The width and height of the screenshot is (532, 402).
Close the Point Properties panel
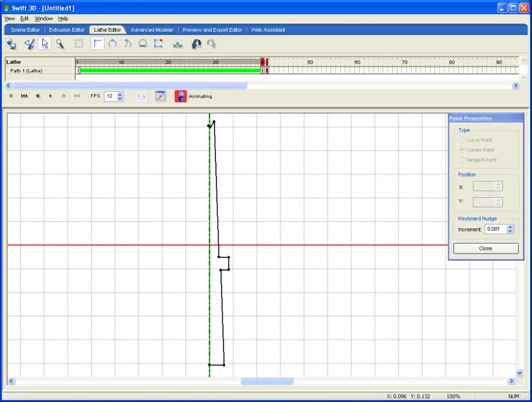tap(486, 249)
